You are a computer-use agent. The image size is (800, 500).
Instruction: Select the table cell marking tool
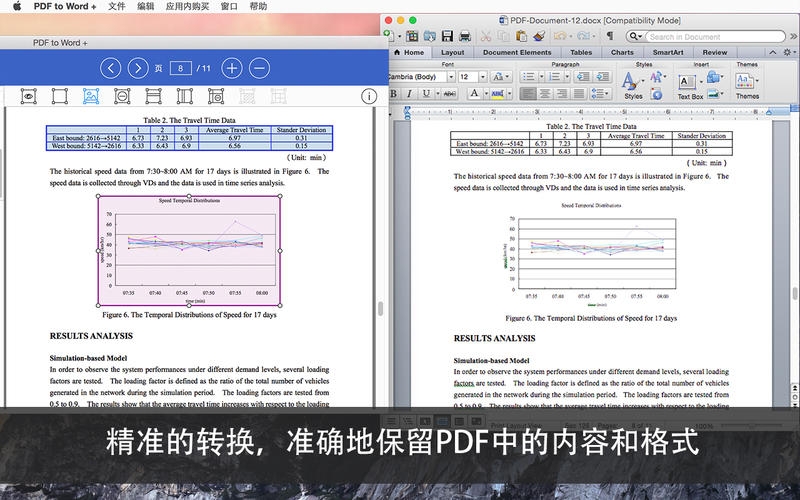click(x=216, y=96)
